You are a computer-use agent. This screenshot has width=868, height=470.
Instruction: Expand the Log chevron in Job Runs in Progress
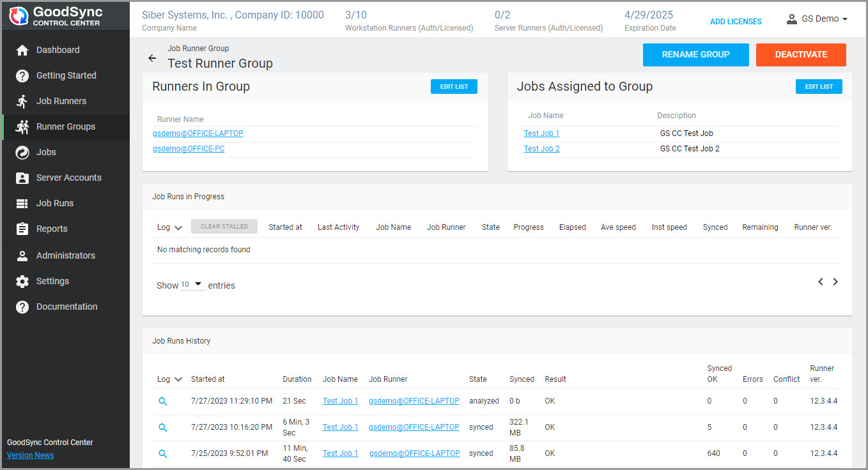point(178,228)
